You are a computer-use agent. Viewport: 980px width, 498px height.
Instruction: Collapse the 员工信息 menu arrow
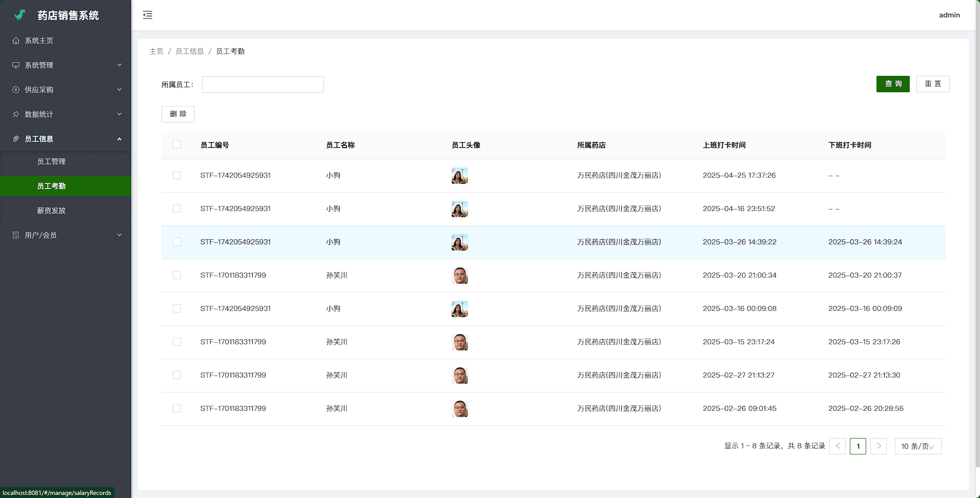pos(119,139)
